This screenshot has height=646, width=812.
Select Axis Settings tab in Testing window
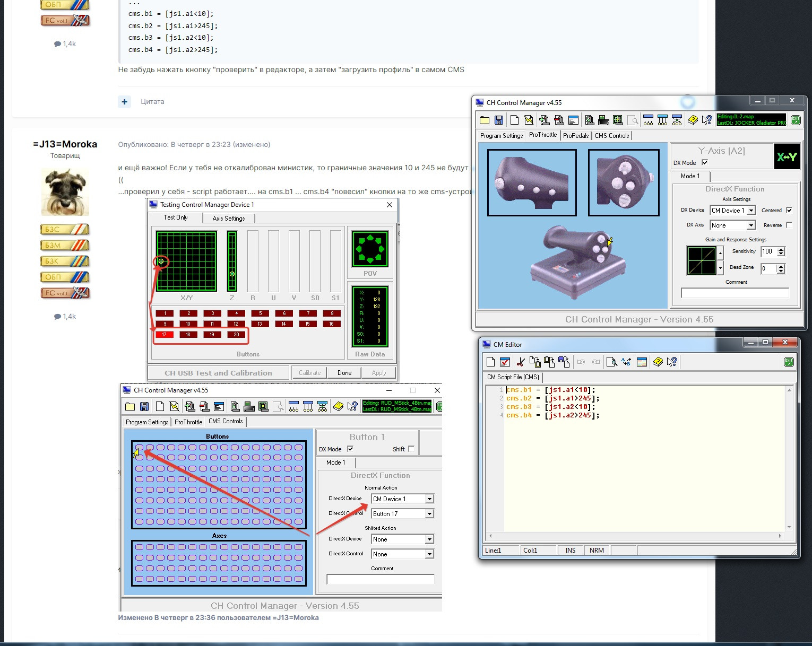229,218
